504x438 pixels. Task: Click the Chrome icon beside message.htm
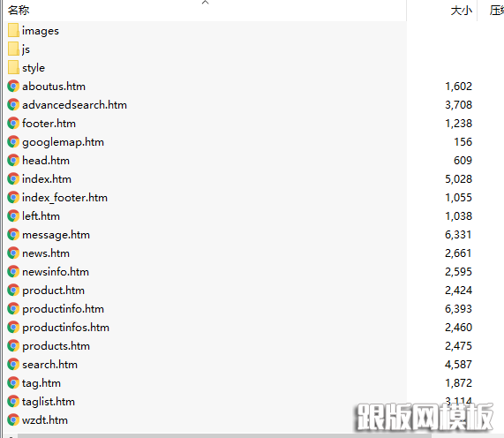(13, 234)
